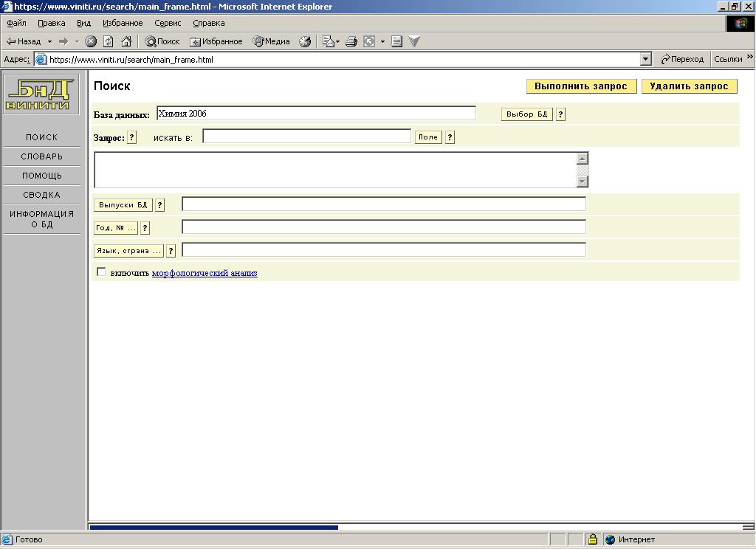Open the Mail toolbar icon
The height and width of the screenshot is (549, 756).
point(329,41)
